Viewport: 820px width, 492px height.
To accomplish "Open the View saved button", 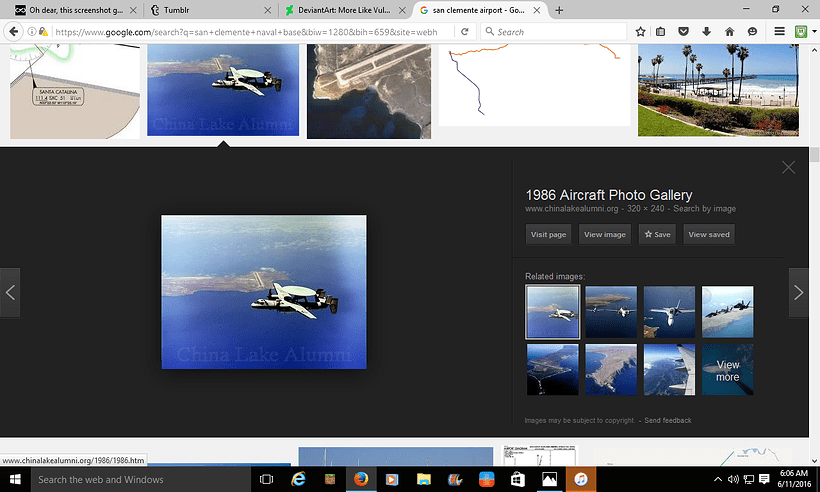I will [x=709, y=234].
